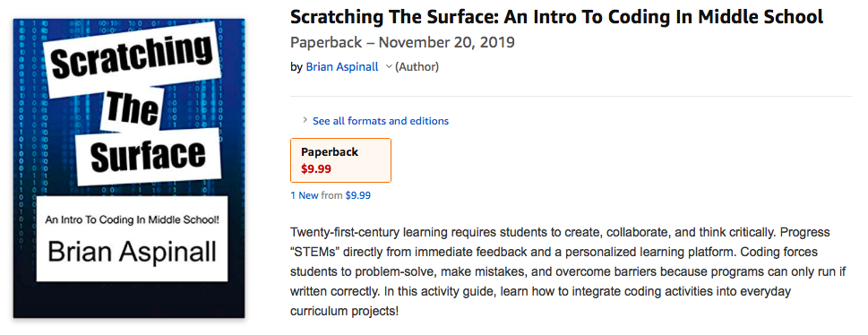This screenshot has height=335, width=868.
Task: Click the word Scratching on the cover
Action: tap(132, 60)
